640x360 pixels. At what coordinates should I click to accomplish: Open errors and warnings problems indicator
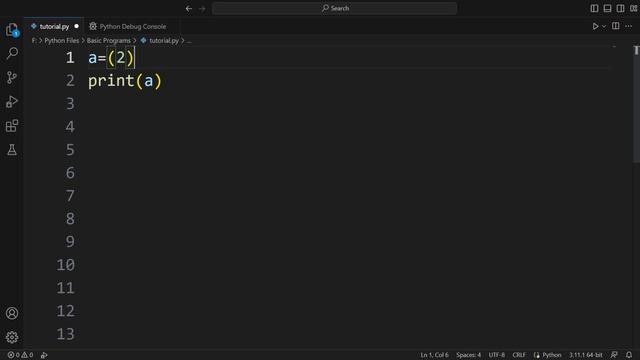pyautogui.click(x=20, y=355)
